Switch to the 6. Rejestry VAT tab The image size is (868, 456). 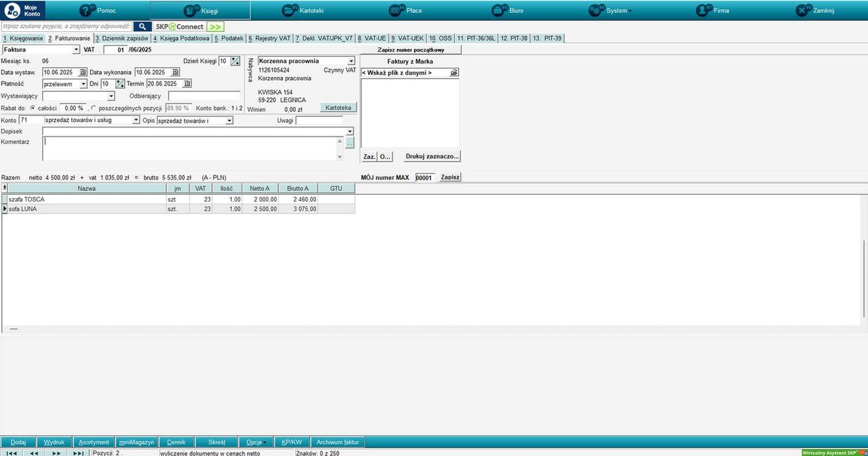[269, 39]
